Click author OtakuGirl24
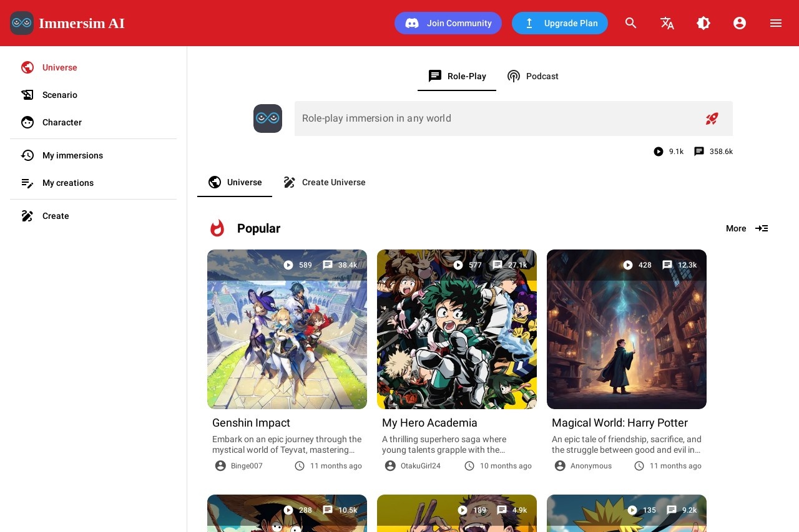 click(421, 466)
